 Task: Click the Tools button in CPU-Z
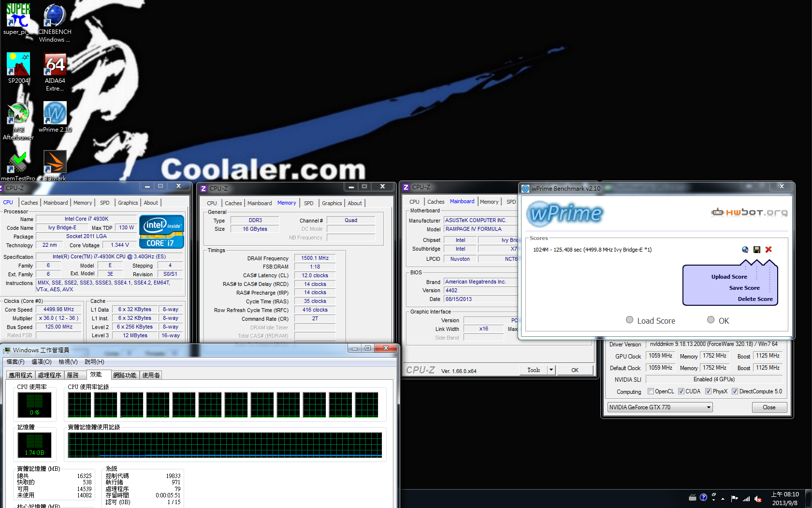[x=534, y=370]
